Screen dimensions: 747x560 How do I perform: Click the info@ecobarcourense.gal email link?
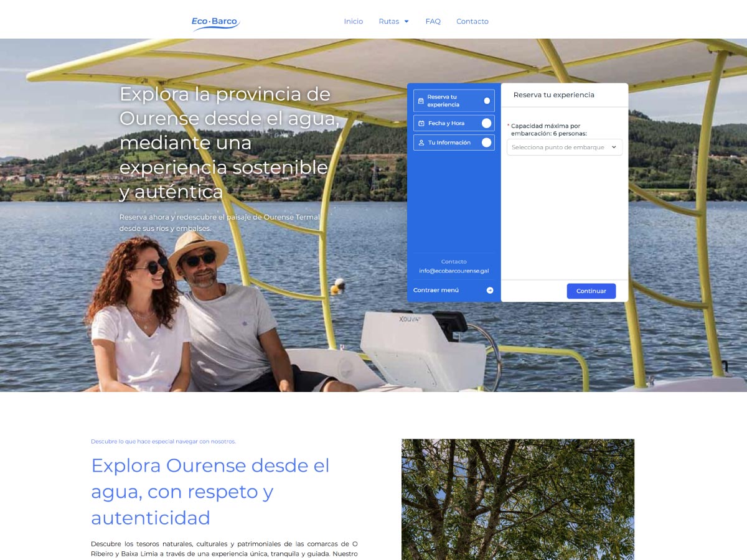pyautogui.click(x=454, y=271)
